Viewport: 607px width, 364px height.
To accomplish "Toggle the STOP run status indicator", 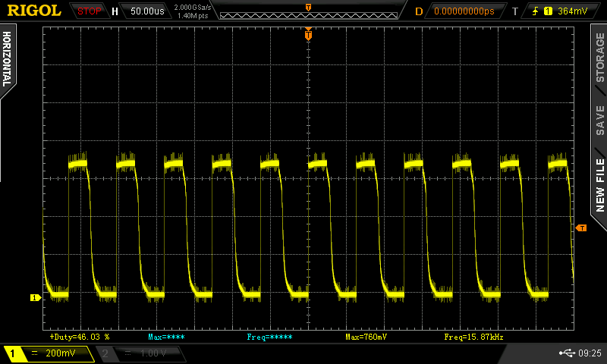I will pos(89,11).
